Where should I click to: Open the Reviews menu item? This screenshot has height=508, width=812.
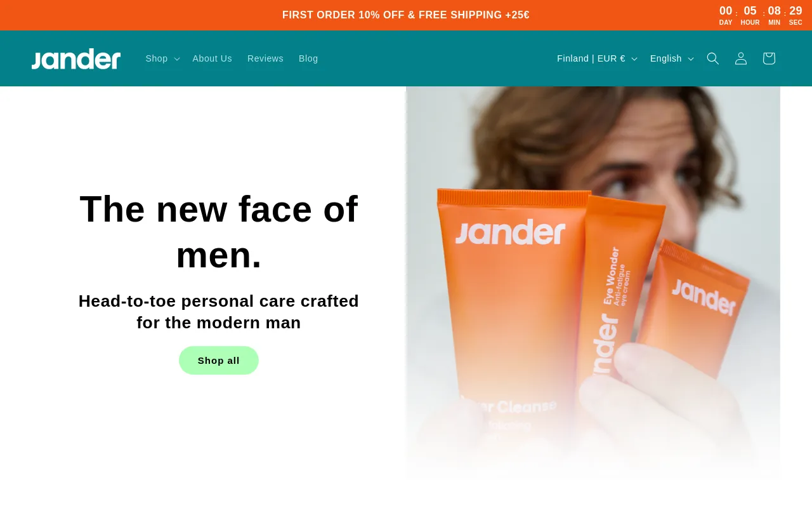tap(265, 58)
